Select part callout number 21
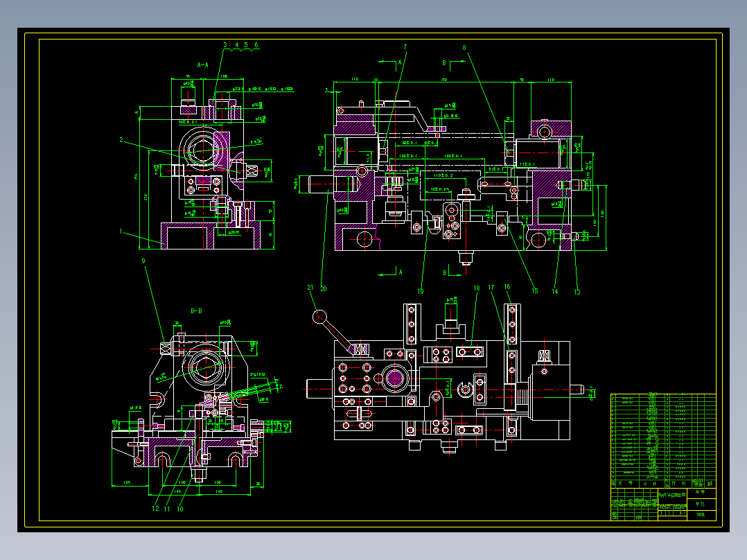 tap(310, 288)
